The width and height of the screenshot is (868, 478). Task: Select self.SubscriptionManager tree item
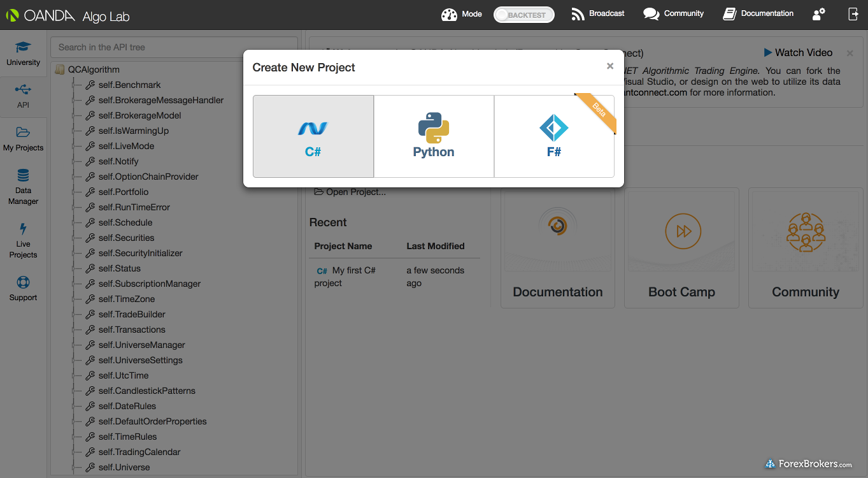(149, 284)
